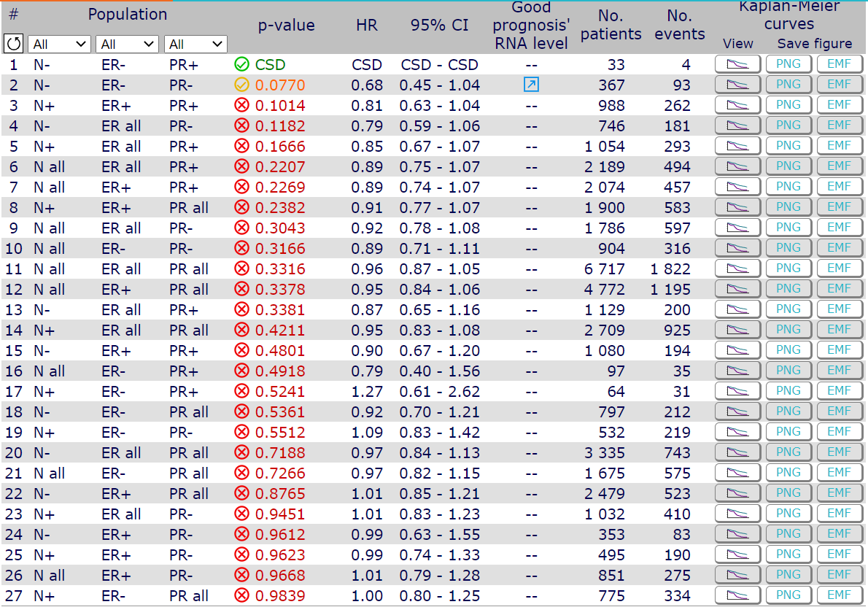View Kaplan-Meier curve for row 2
868x607 pixels.
coord(737,85)
